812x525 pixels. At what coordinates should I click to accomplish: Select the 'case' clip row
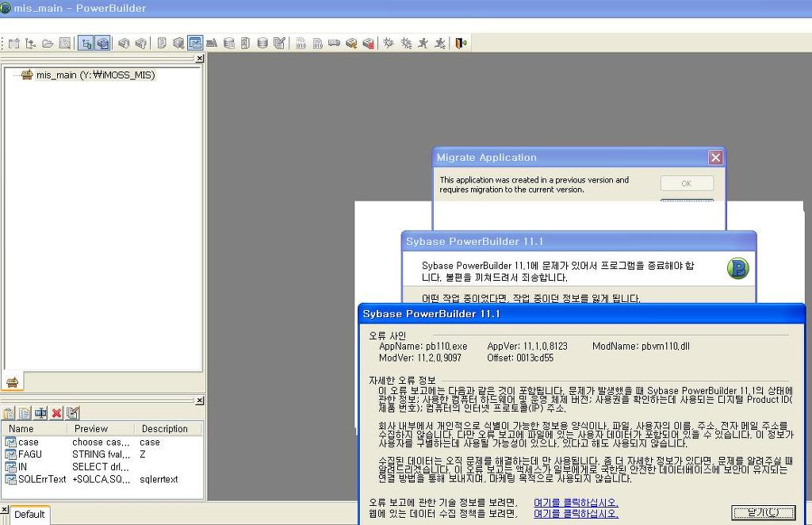pos(102,443)
